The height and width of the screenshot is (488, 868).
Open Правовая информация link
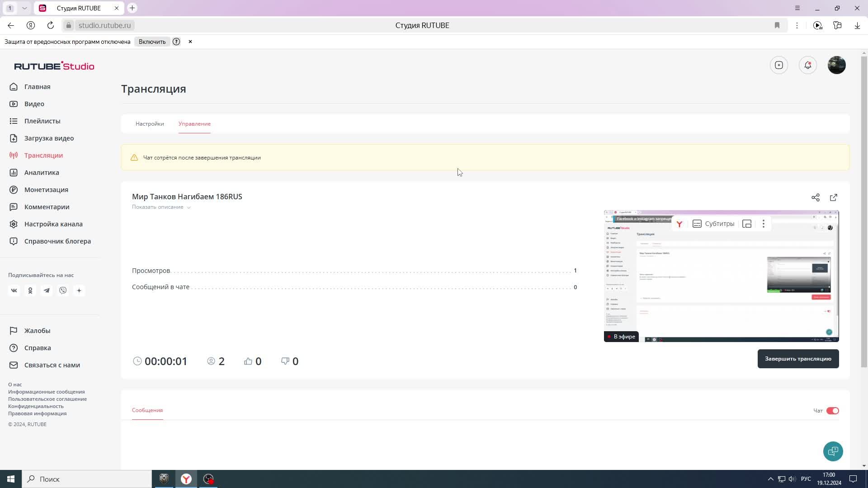pyautogui.click(x=37, y=413)
